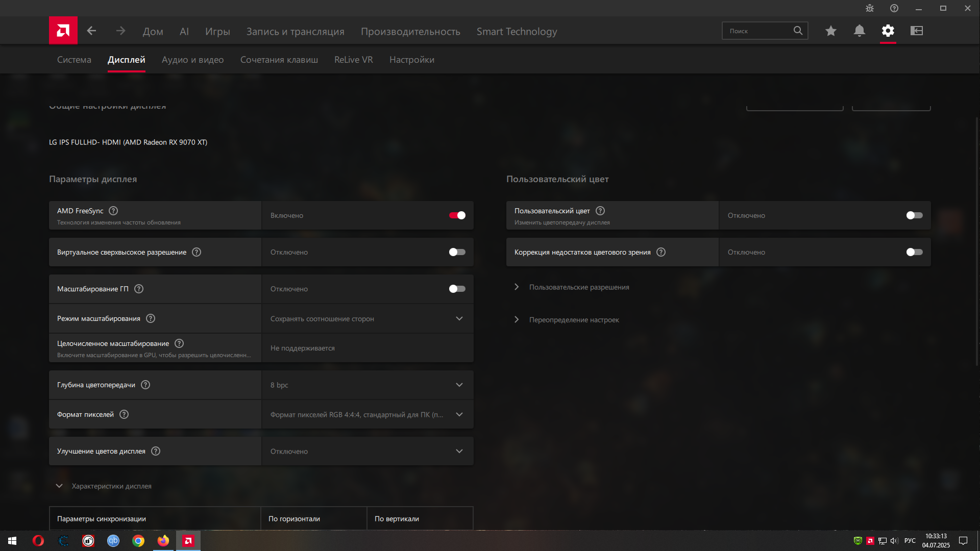Show help icon for Режим масштабирования

coord(151,318)
